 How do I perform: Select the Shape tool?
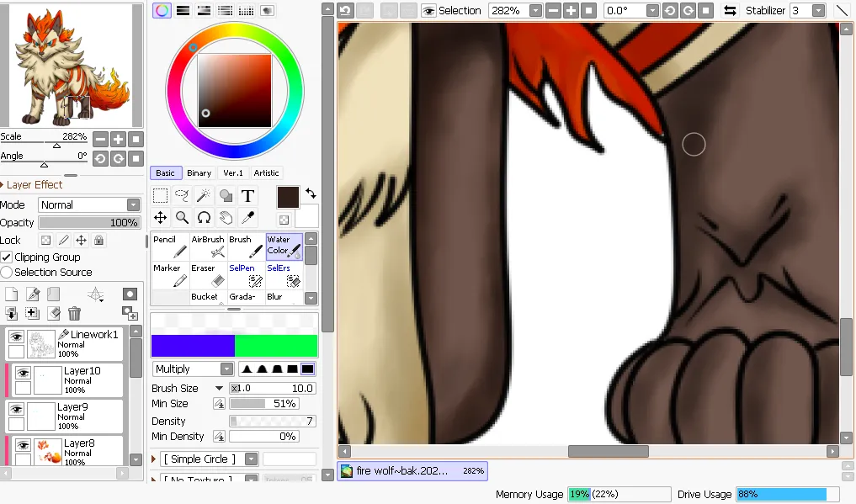tap(226, 195)
